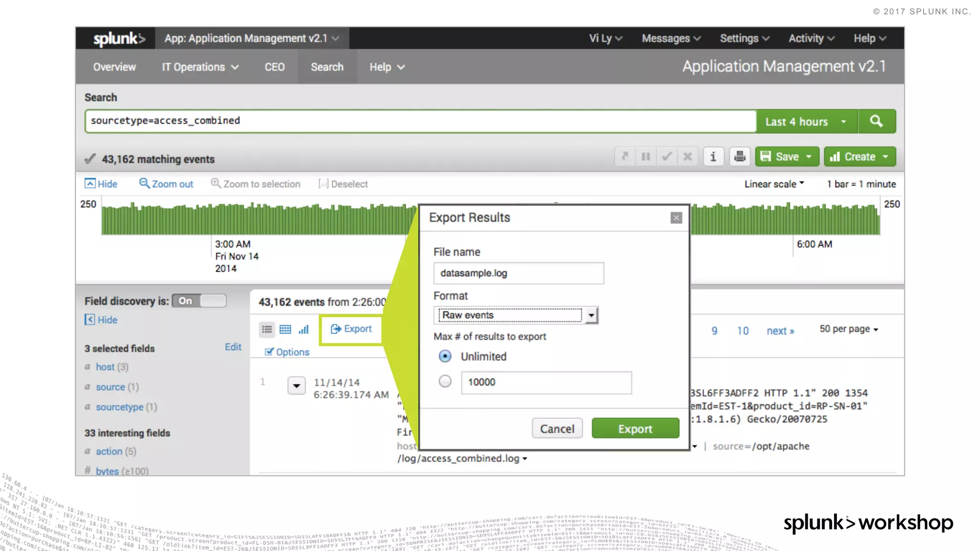The image size is (980, 551).
Task: Open the Vi Ly user menu
Action: (x=605, y=38)
